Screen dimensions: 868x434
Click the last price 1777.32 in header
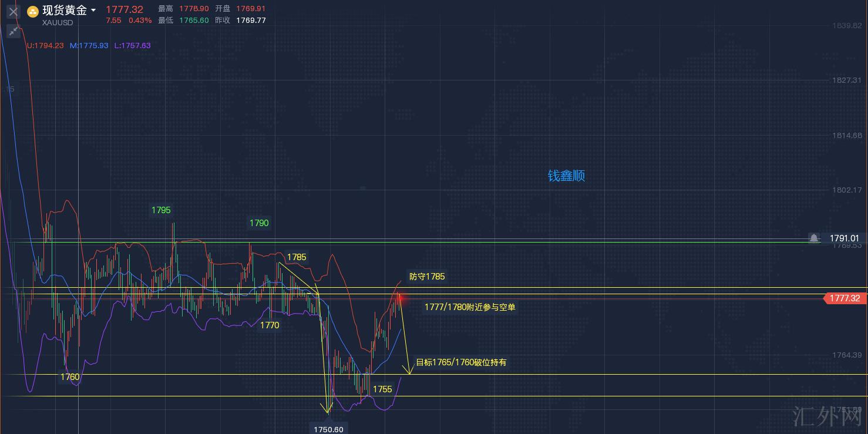[125, 9]
